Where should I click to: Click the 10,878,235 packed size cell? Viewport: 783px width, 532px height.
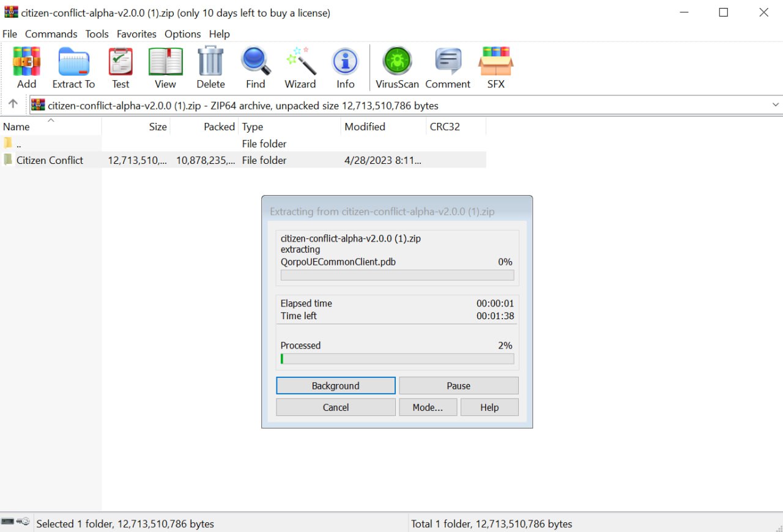[206, 160]
